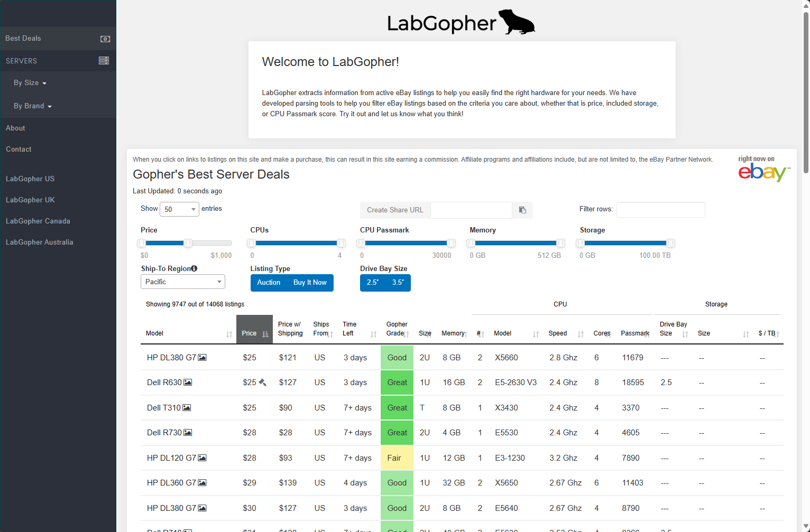Click the sort arrows on Price w/ Shipping
The image size is (810, 532).
coord(301,334)
